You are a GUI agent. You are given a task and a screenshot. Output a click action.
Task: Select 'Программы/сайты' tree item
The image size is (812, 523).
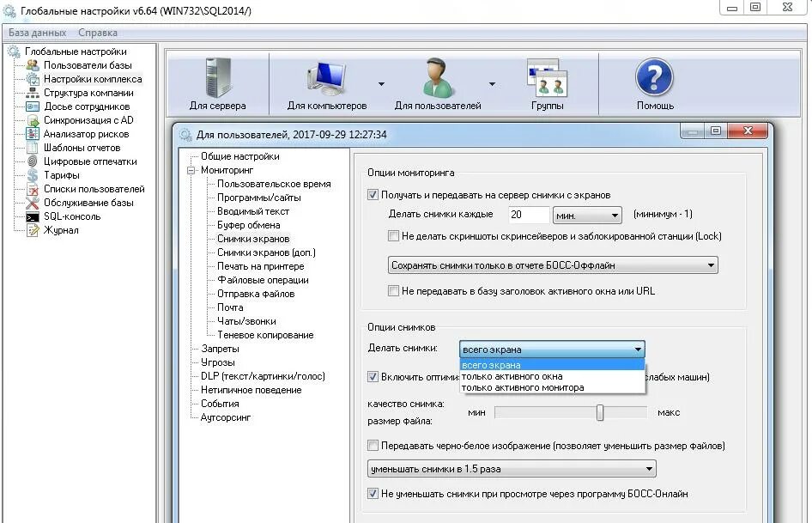pos(258,198)
